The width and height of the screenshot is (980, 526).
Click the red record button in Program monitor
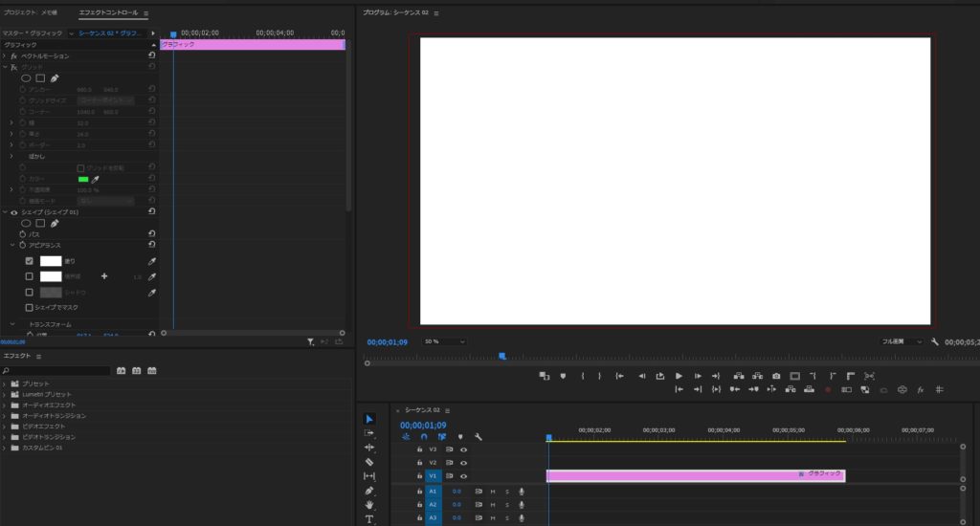tap(828, 390)
